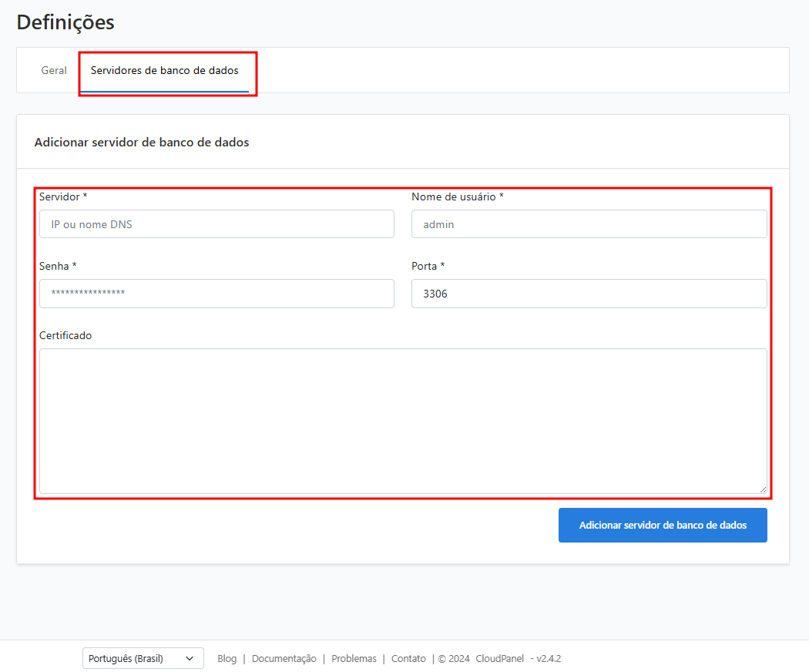Open the Português (Brasil) language dropdown
This screenshot has width=809, height=672.
point(143,658)
